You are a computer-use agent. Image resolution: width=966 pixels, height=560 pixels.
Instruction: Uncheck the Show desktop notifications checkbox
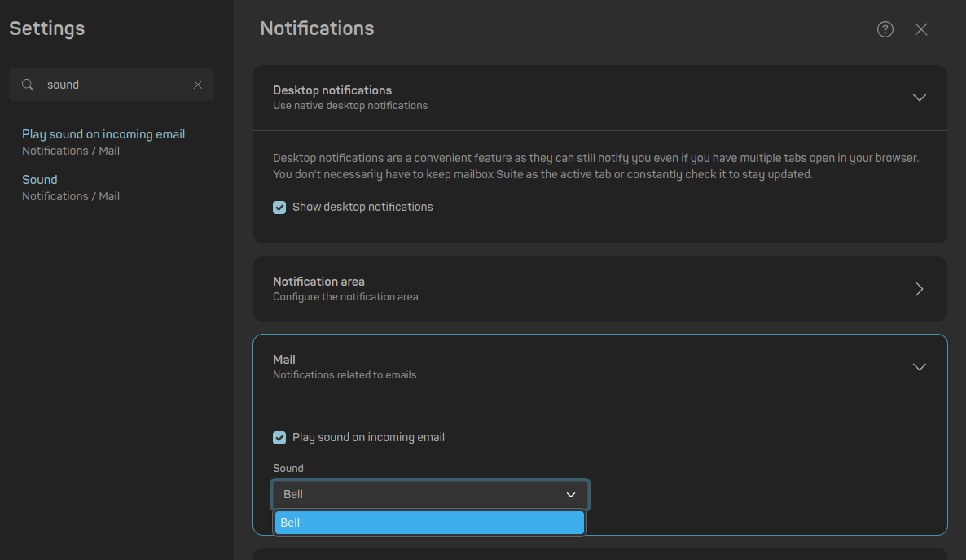[x=279, y=208]
